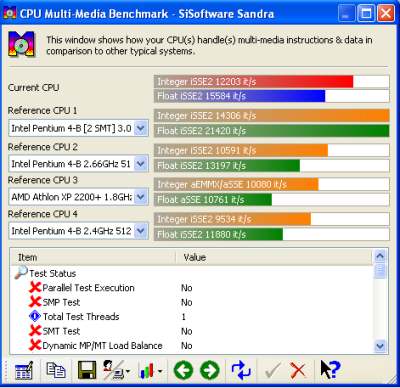Click the value 1 for Total Test Threads
This screenshot has height=388, width=400.
[184, 317]
